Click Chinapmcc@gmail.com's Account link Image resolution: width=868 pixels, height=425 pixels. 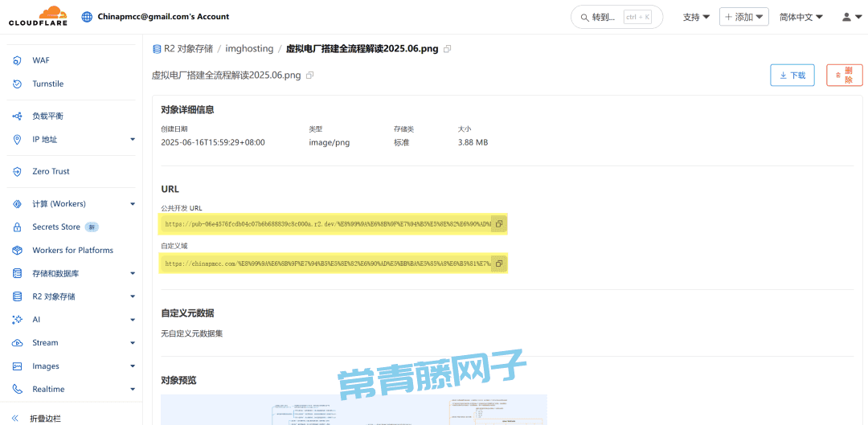pos(163,17)
